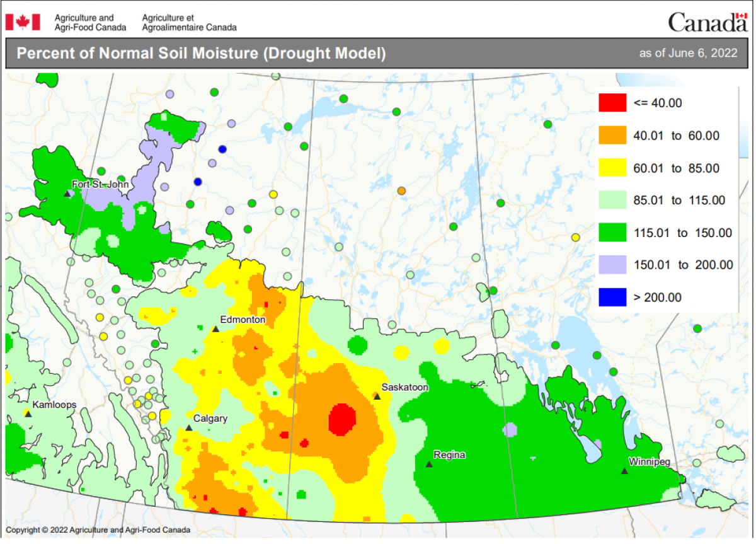
Task: Select the light green 85.01 to 115.00 swatch
Action: coord(612,200)
